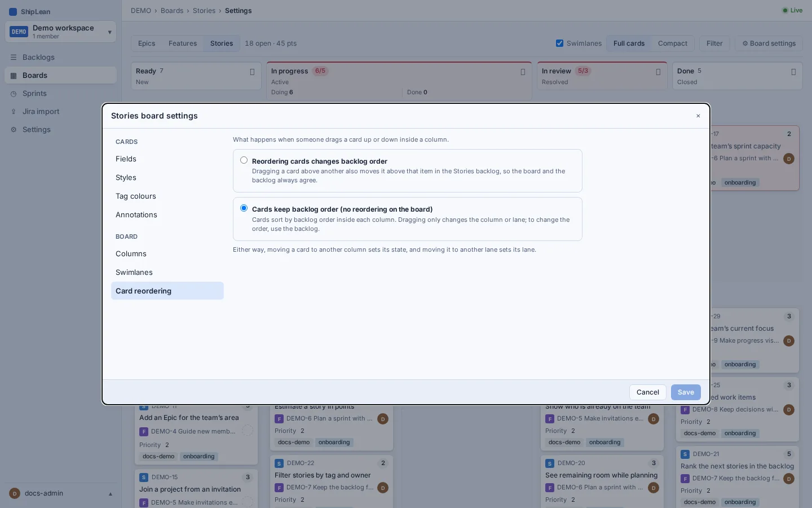Go to Stories in the breadcrumb

point(204,11)
